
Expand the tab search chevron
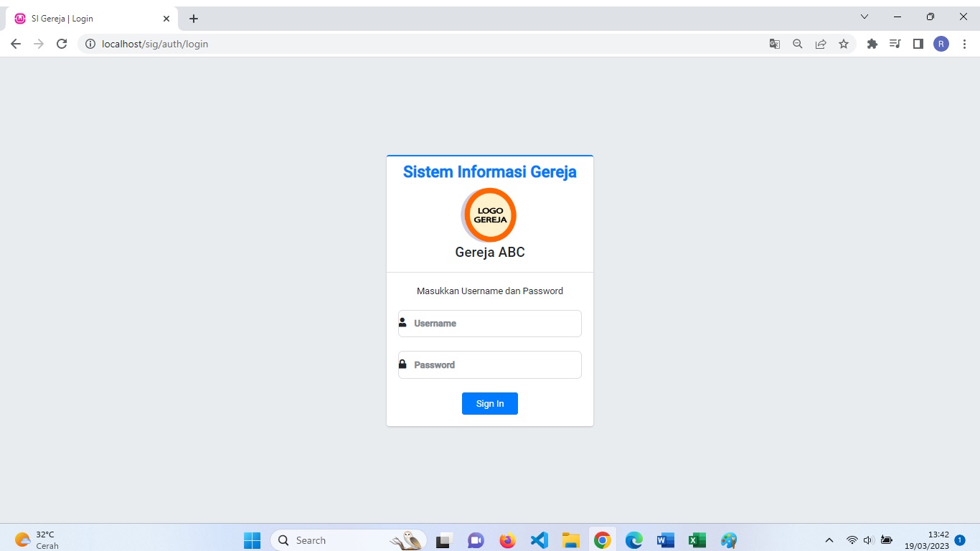pos(864,17)
